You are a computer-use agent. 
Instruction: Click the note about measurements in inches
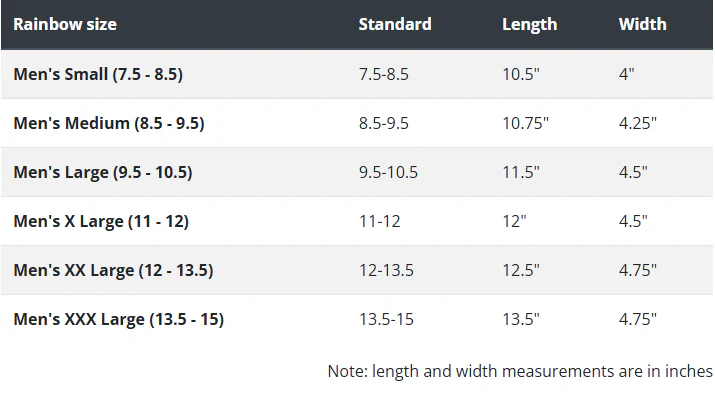pos(520,371)
